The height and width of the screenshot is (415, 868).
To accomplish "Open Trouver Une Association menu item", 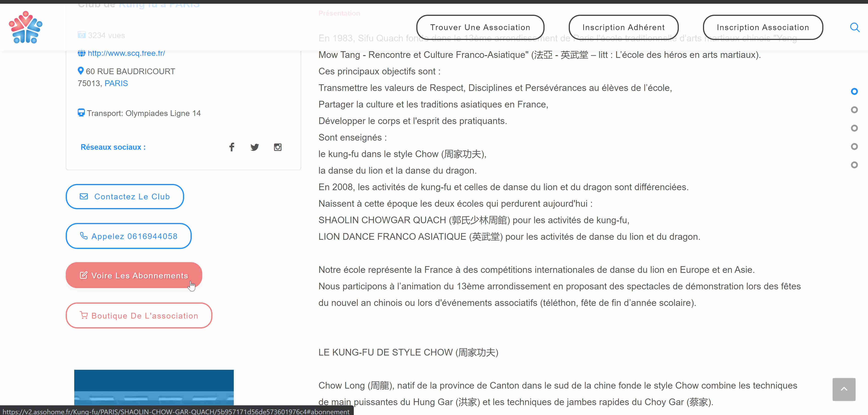I will [x=480, y=27].
